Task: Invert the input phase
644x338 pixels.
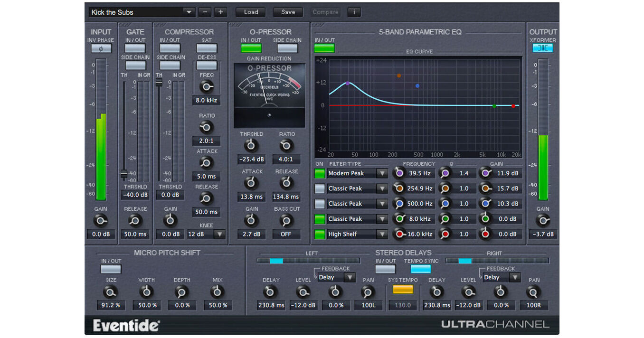Action: [101, 48]
